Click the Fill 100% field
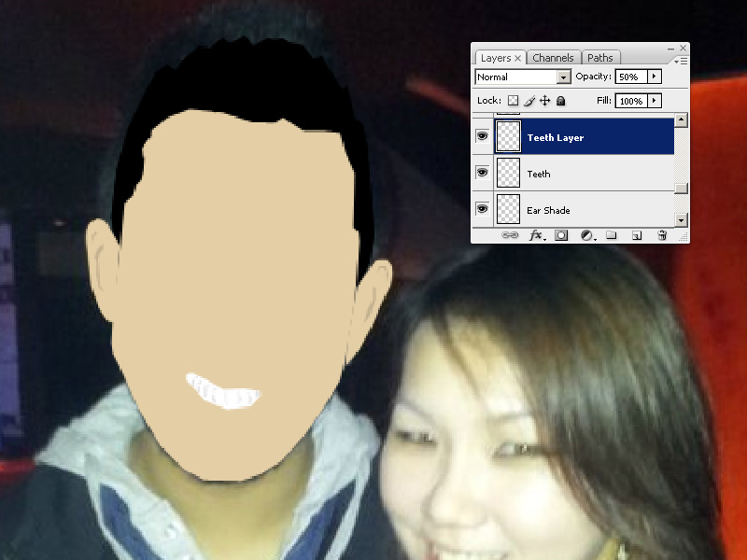 (x=631, y=101)
